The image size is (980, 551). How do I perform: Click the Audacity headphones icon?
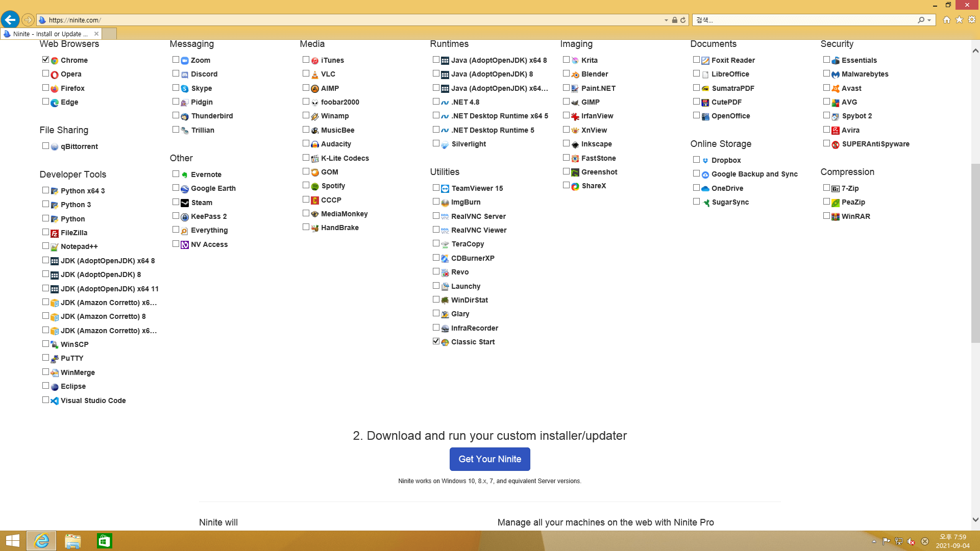tap(315, 144)
